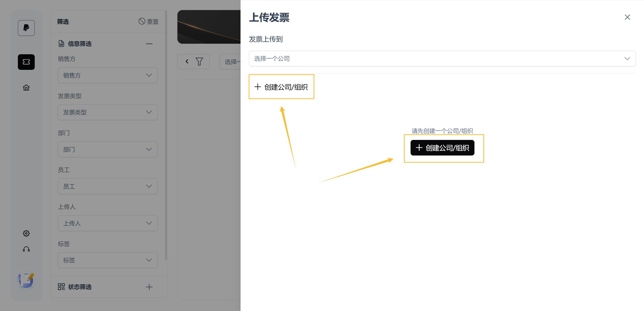Expand the 状态筛选 section with plus icon
The width and height of the screenshot is (644, 311).
pos(149,287)
